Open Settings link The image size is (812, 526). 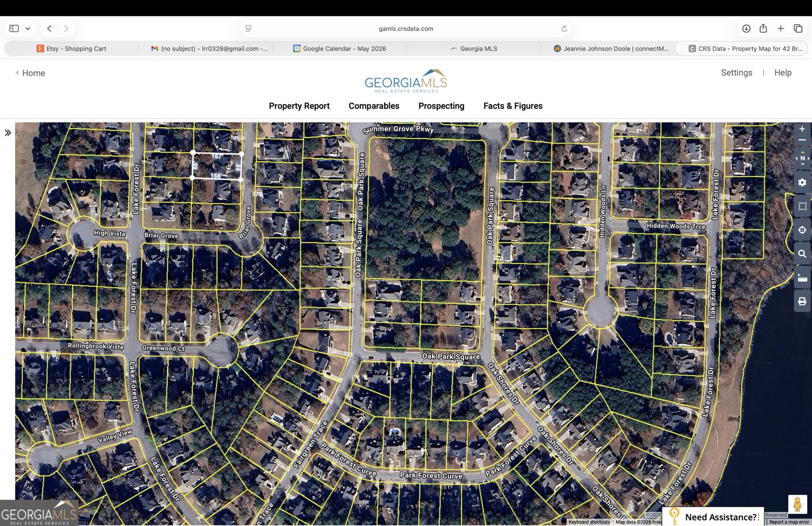(x=736, y=73)
